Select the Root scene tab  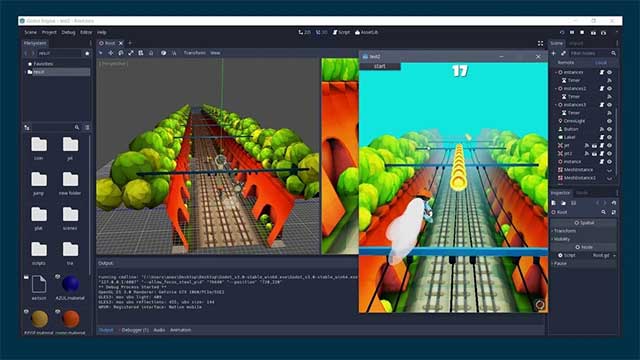pos(107,43)
